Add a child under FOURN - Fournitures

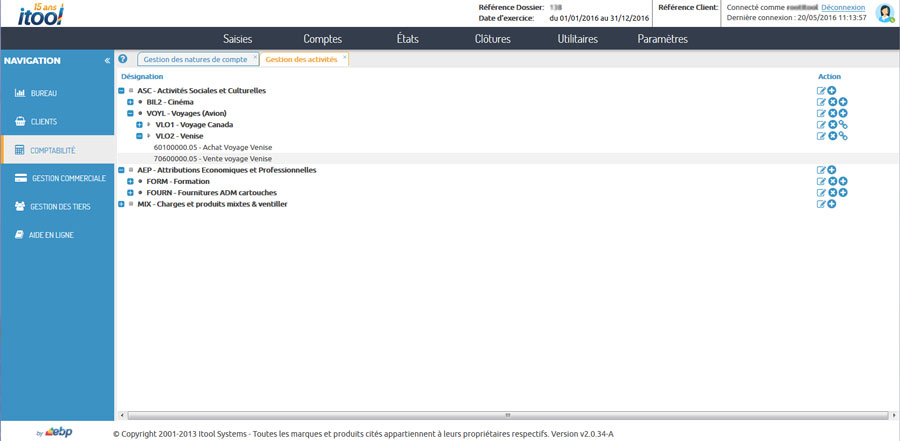[843, 192]
